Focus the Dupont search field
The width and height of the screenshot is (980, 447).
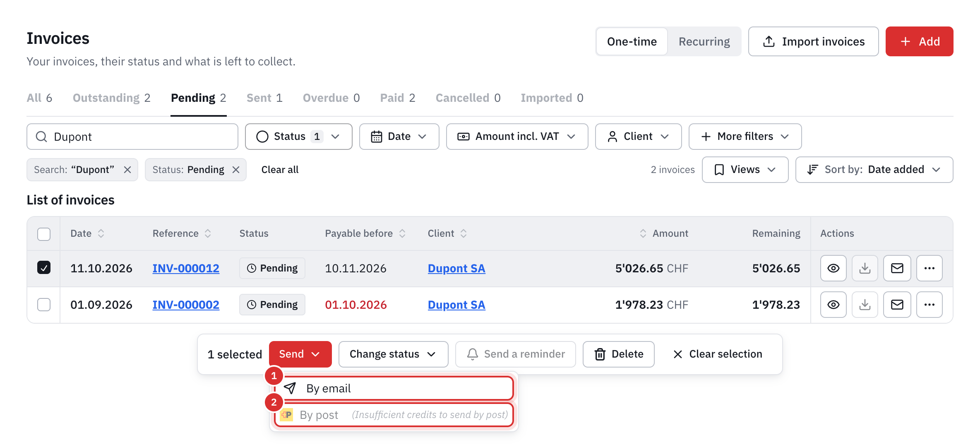click(132, 137)
